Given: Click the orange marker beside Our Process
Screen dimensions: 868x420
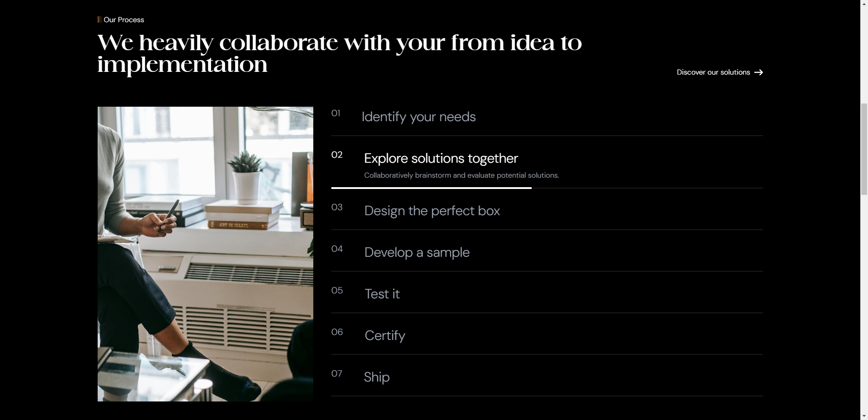Looking at the screenshot, I should (x=99, y=19).
